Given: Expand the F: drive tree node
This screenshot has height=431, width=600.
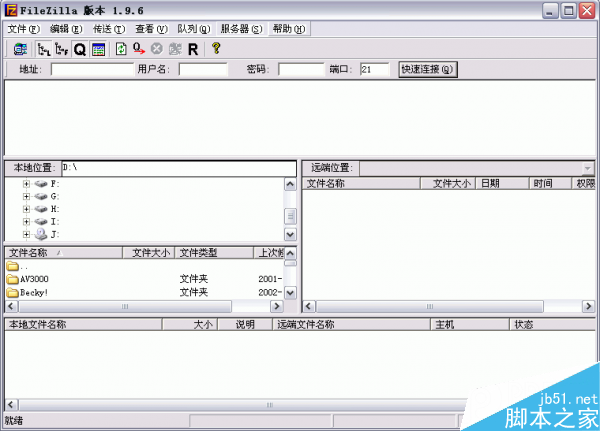Looking at the screenshot, I should [26, 184].
